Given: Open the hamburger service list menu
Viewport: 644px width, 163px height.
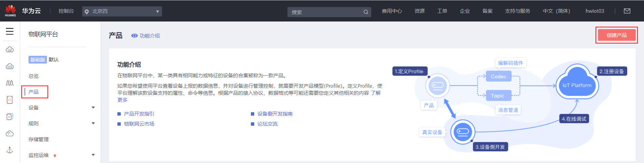Looking at the screenshot, I should tap(10, 32).
